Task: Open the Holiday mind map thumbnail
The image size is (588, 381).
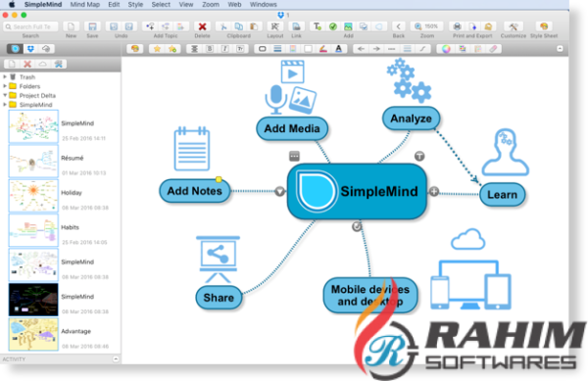Action: point(33,196)
